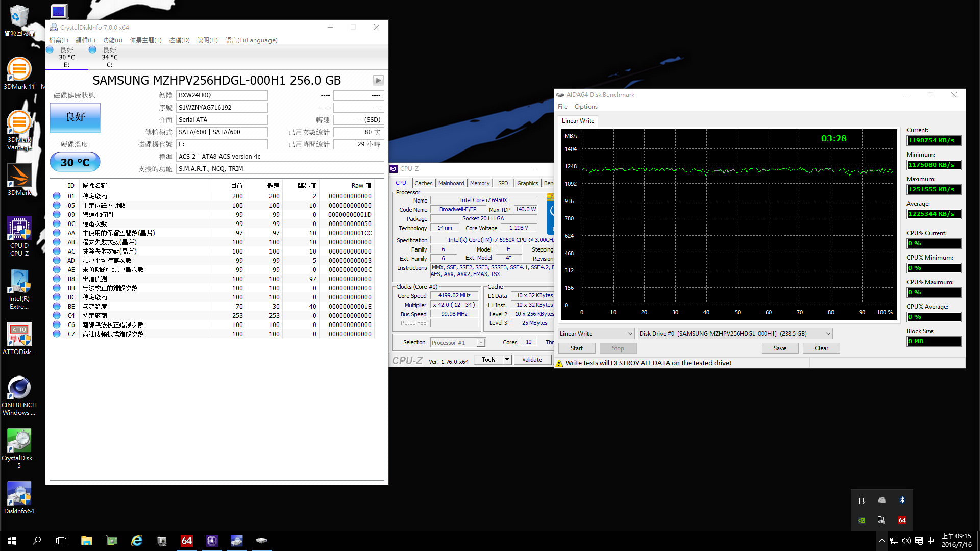Open the Recycle Bin desktop icon

point(19,20)
